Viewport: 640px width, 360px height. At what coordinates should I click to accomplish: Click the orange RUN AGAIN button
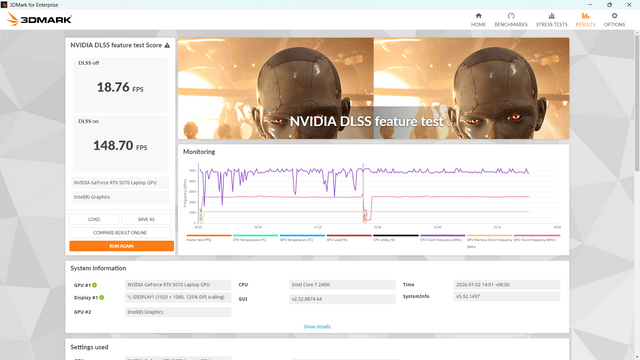pyautogui.click(x=121, y=246)
